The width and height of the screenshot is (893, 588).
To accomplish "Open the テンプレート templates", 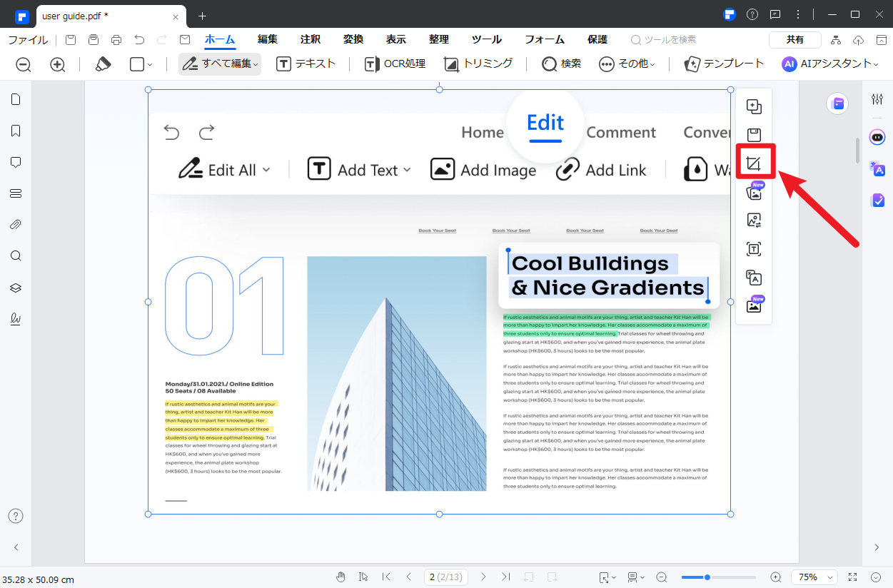I will 724,64.
